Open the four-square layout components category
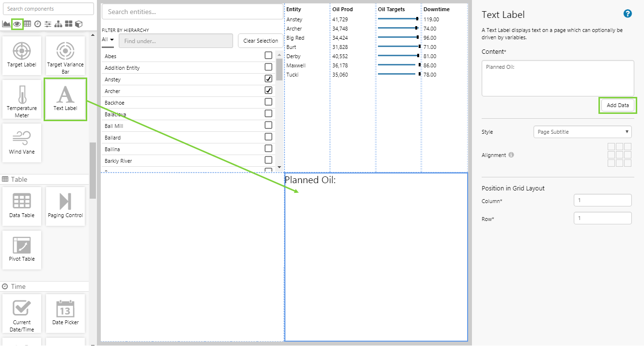Viewport: 644px width, 346px height. coord(68,24)
